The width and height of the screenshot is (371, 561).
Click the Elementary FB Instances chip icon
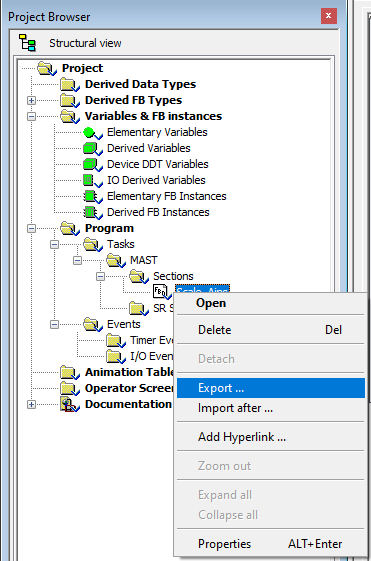pos(92,196)
